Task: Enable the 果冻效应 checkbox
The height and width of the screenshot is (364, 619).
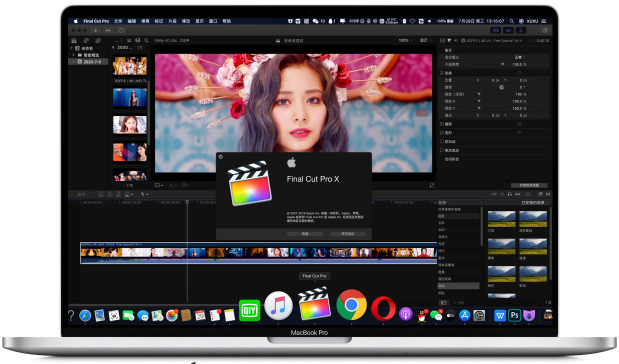Action: (441, 150)
